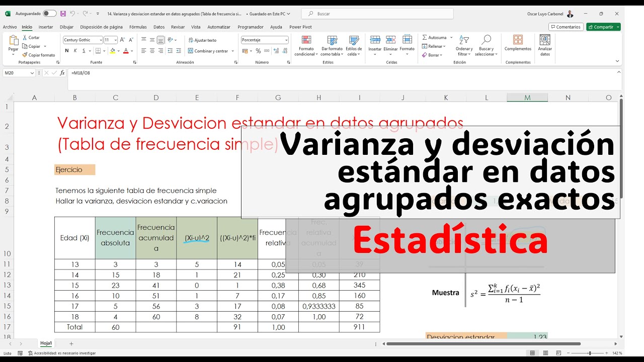Screen dimensions: 644x362
Task: Click the borders icon
Action: 98,51
